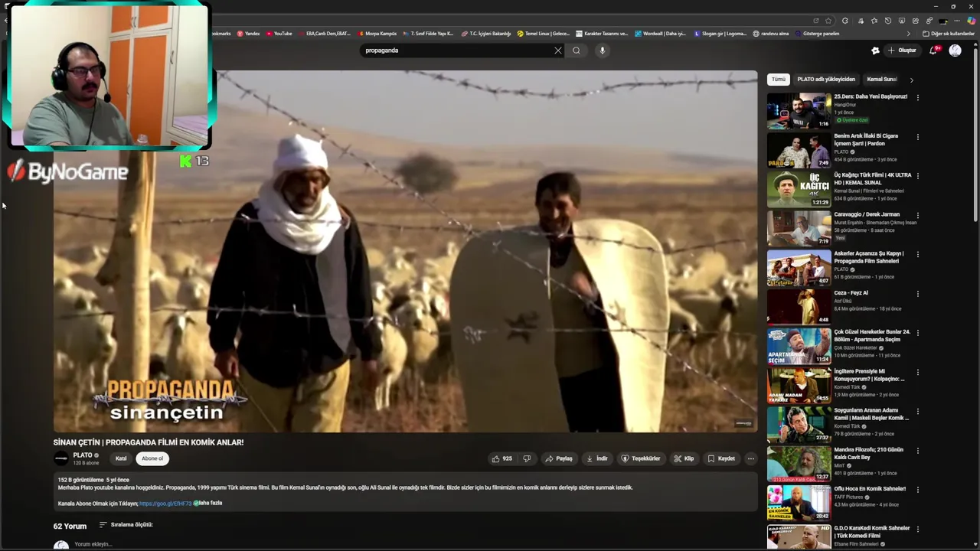This screenshot has width=980, height=551.
Task: Click the Teşekkürler thanks button
Action: tap(641, 458)
